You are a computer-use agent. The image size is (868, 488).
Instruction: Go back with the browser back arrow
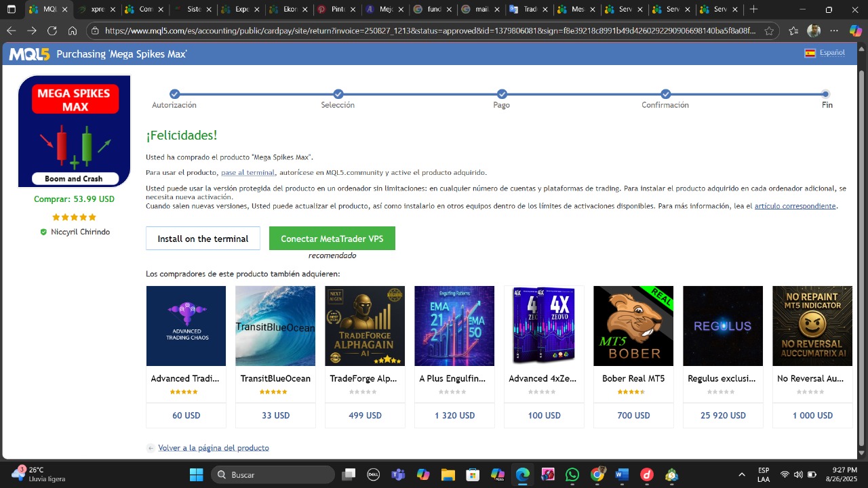[x=11, y=31]
